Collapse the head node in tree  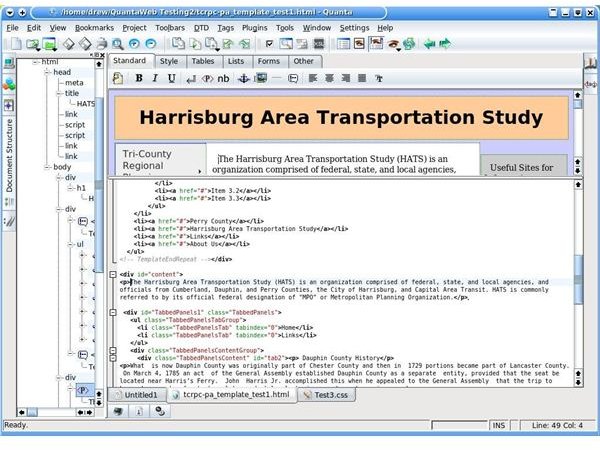[47, 72]
